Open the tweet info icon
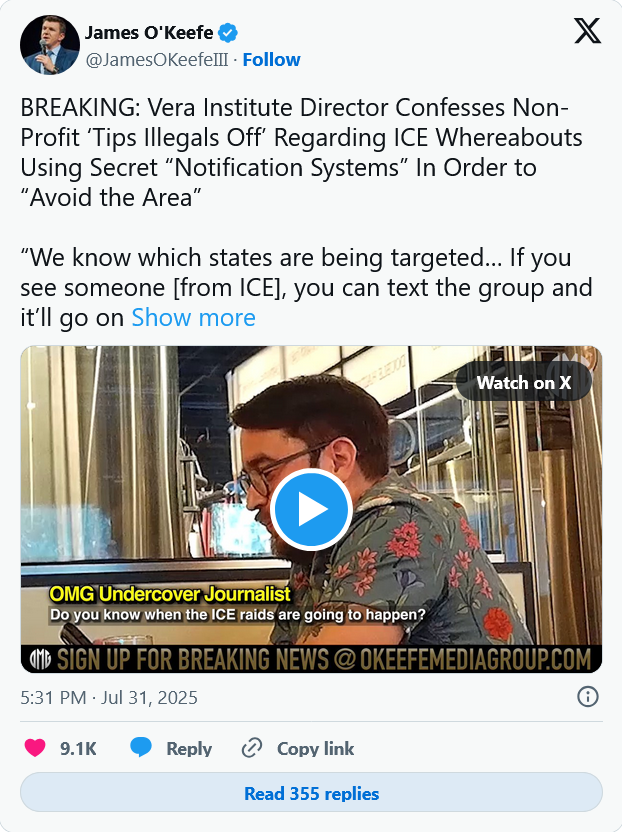 coord(588,696)
